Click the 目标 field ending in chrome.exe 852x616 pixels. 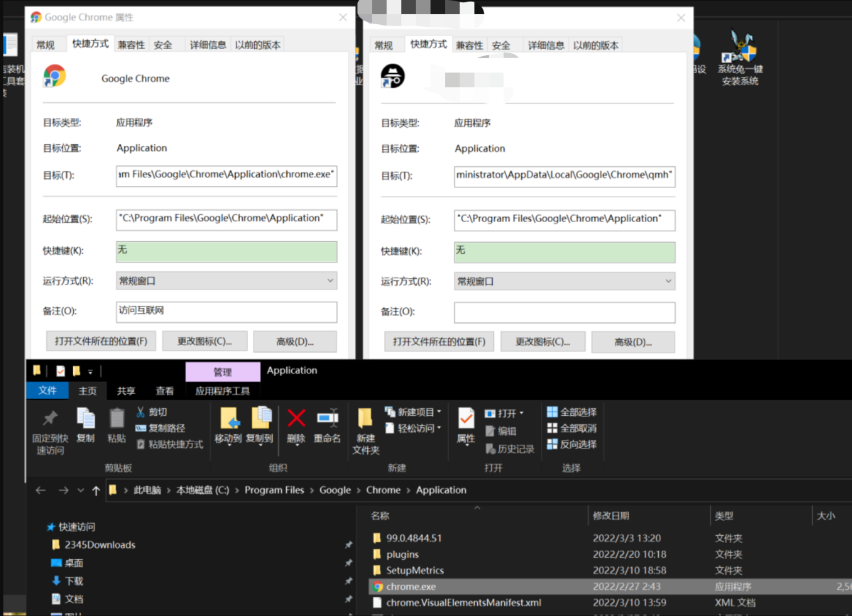(x=226, y=175)
